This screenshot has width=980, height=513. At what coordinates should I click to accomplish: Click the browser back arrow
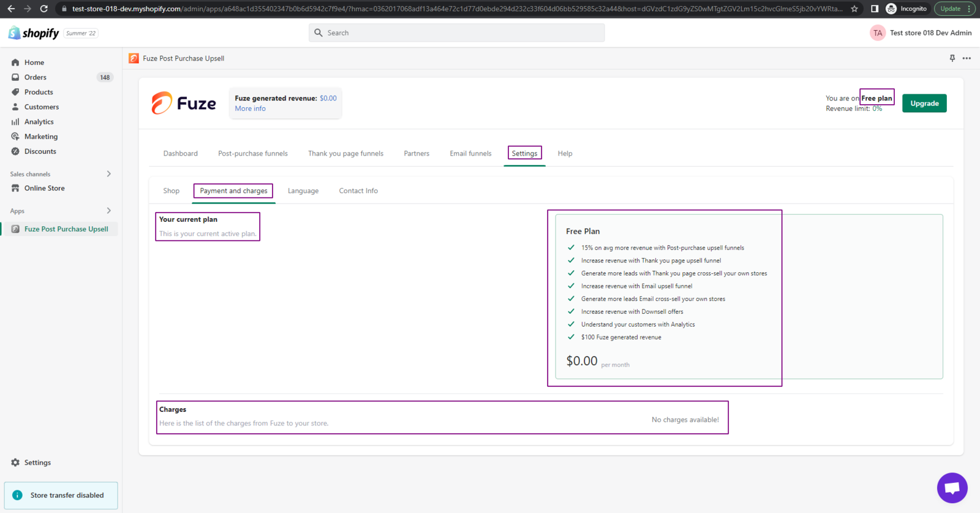[x=11, y=9]
